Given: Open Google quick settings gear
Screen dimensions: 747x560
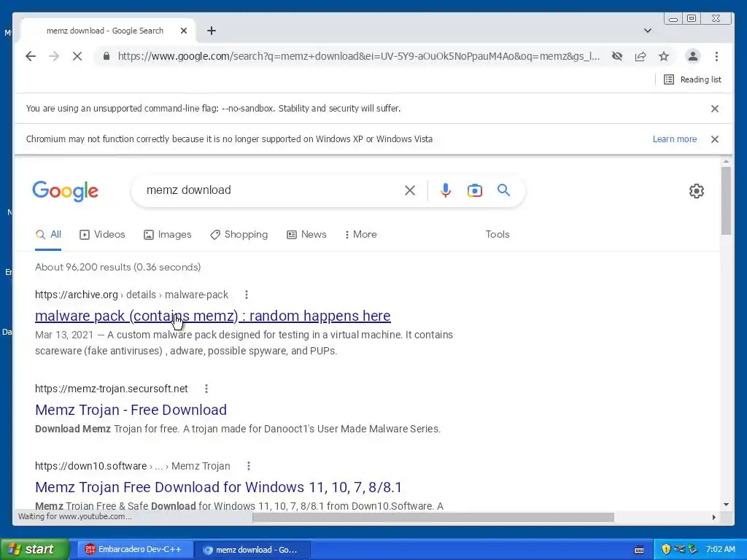Looking at the screenshot, I should 697,191.
